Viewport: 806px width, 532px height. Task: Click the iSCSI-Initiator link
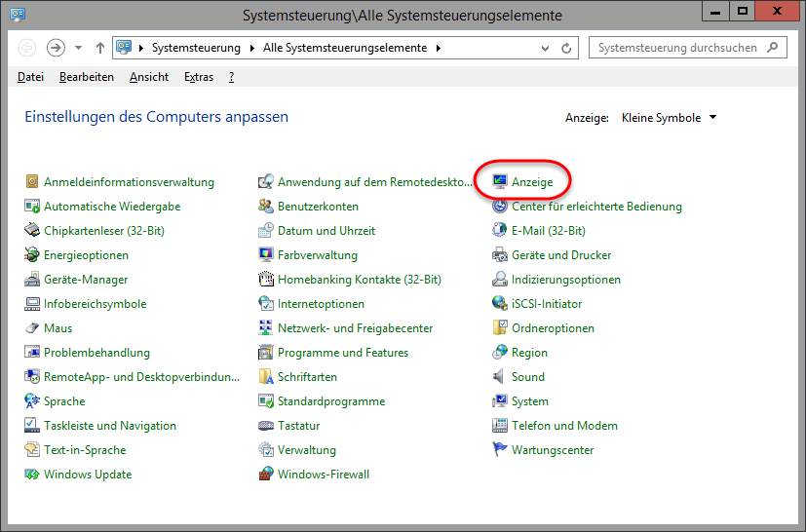click(x=547, y=303)
